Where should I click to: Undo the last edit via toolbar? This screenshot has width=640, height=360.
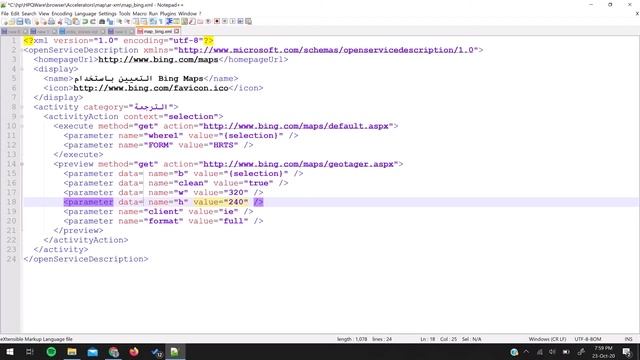(x=85, y=21)
